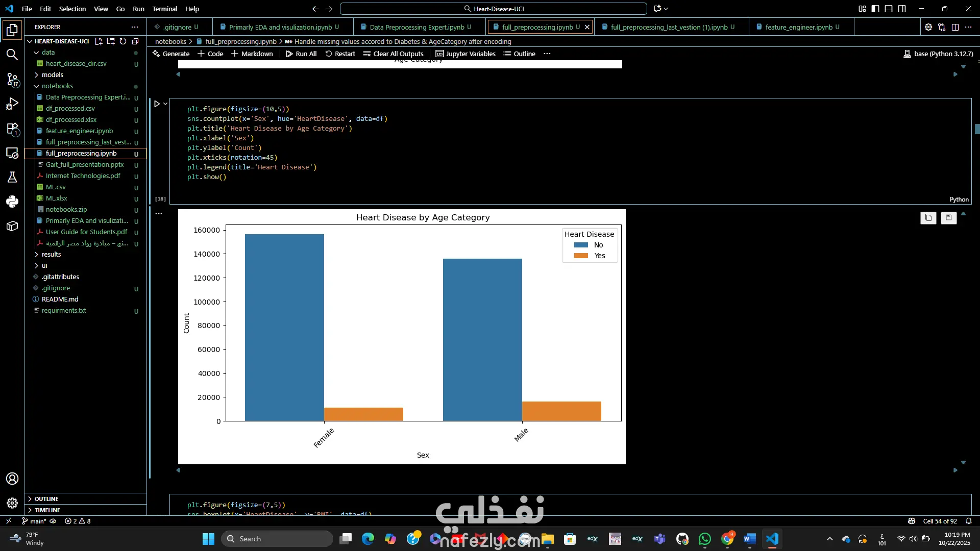980x551 pixels.
Task: Open the Terminal menu
Action: [x=164, y=9]
